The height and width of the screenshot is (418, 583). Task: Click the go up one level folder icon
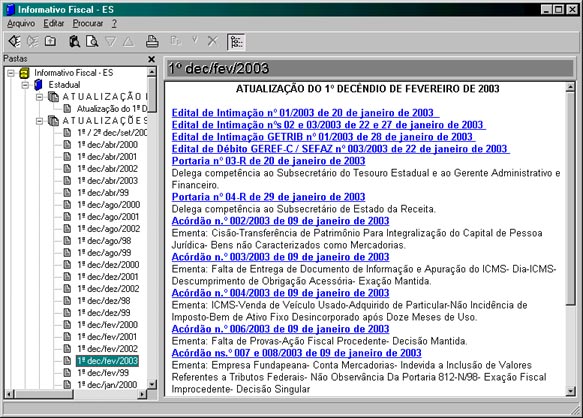coord(50,41)
